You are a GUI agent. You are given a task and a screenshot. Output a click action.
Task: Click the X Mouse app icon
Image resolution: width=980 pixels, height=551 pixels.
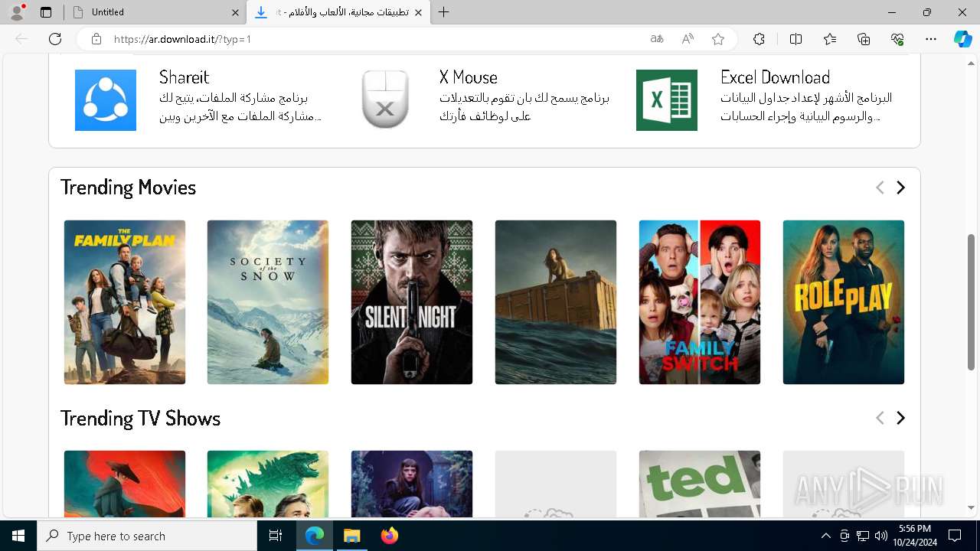tap(385, 100)
